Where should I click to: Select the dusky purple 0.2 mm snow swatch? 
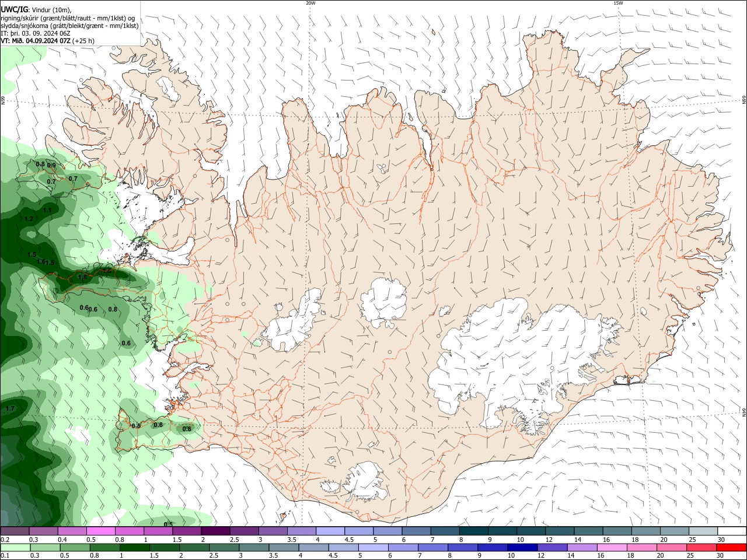[x=15, y=531]
